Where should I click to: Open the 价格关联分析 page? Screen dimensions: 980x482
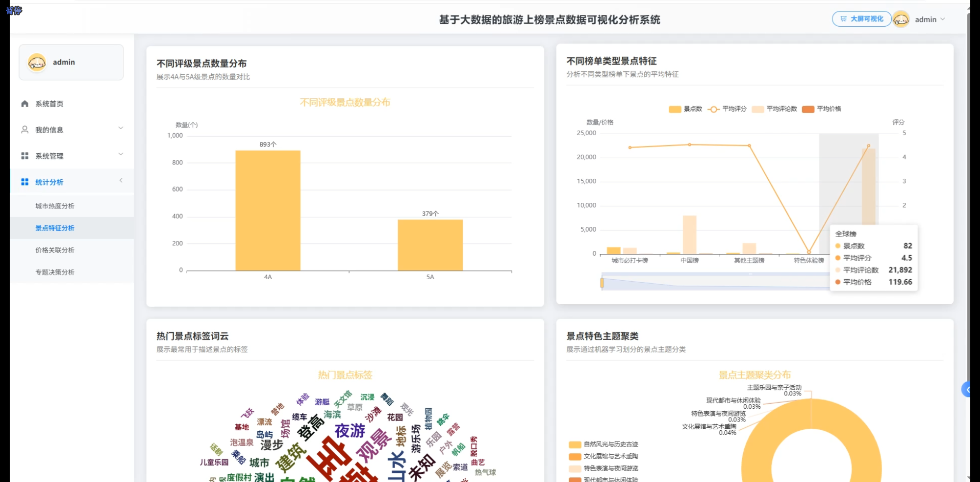click(x=72, y=250)
